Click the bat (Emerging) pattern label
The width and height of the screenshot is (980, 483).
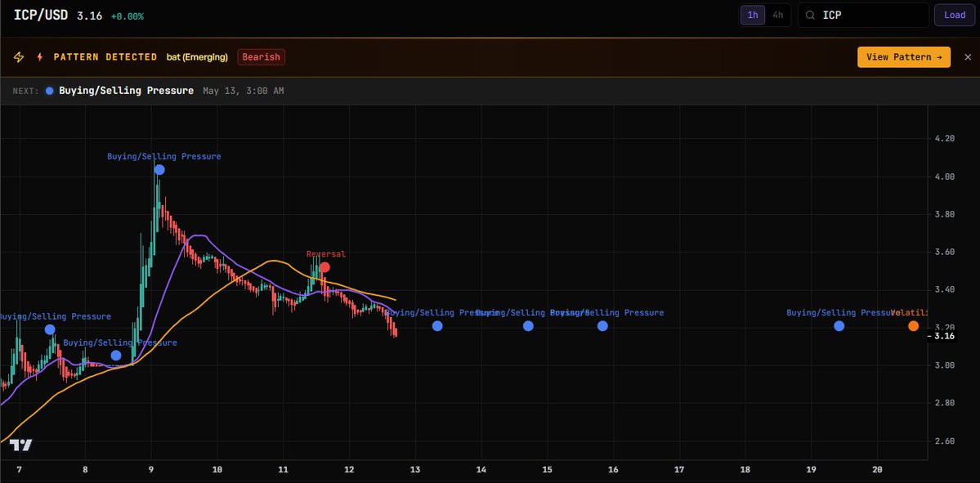pyautogui.click(x=197, y=57)
